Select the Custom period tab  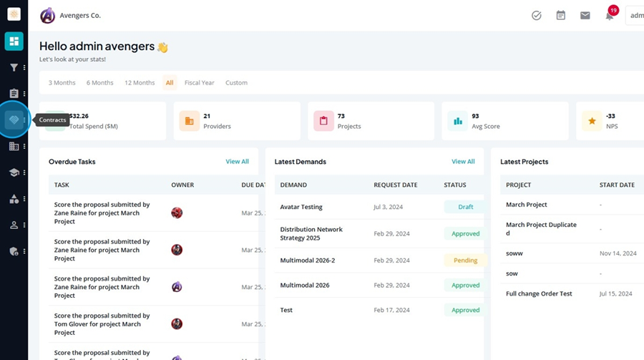tap(237, 82)
